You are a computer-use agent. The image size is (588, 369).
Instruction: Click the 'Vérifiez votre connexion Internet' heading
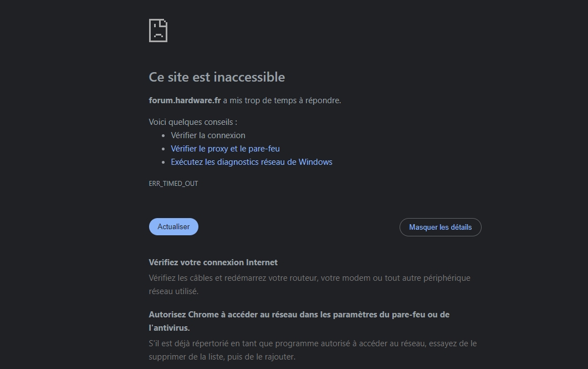pos(213,262)
